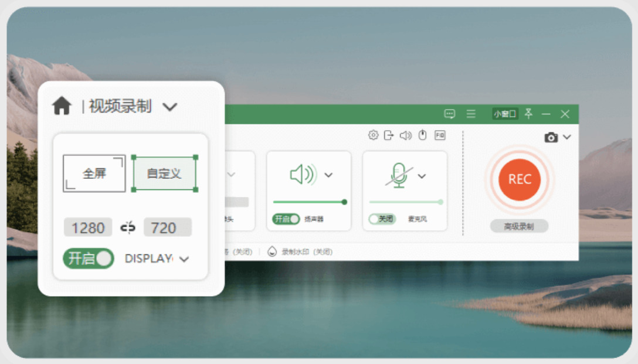638x364 pixels.
Task: Click the water drop watermark icon
Action: click(272, 251)
